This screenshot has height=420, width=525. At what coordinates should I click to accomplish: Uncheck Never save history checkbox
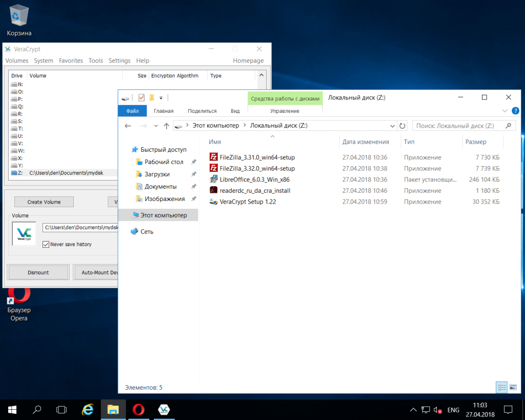click(x=46, y=245)
